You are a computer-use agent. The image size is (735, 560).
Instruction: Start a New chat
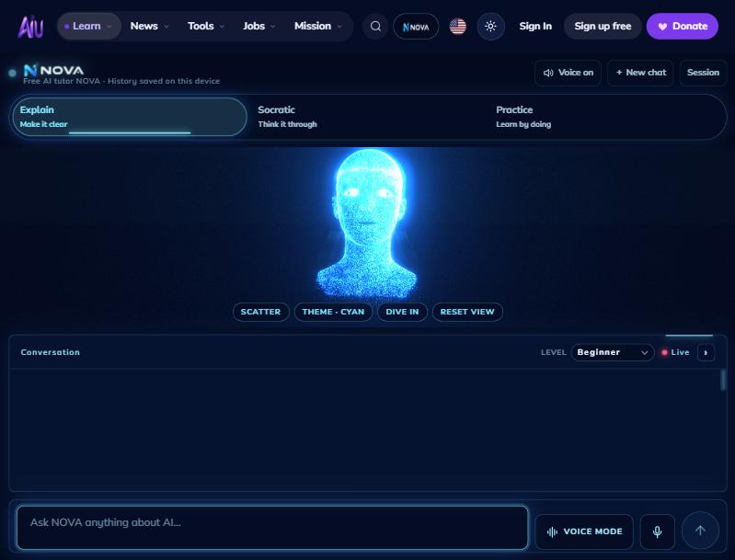point(640,73)
